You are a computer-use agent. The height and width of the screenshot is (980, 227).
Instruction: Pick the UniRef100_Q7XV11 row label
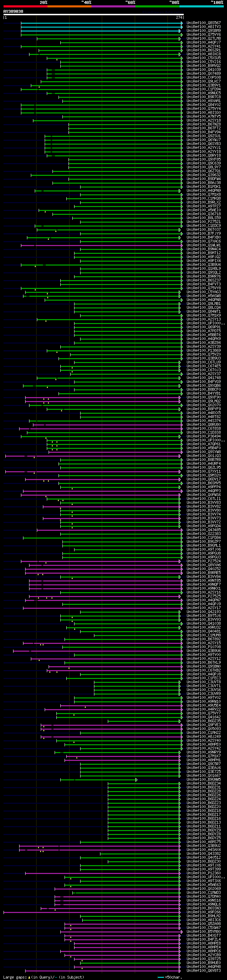pos(204,472)
